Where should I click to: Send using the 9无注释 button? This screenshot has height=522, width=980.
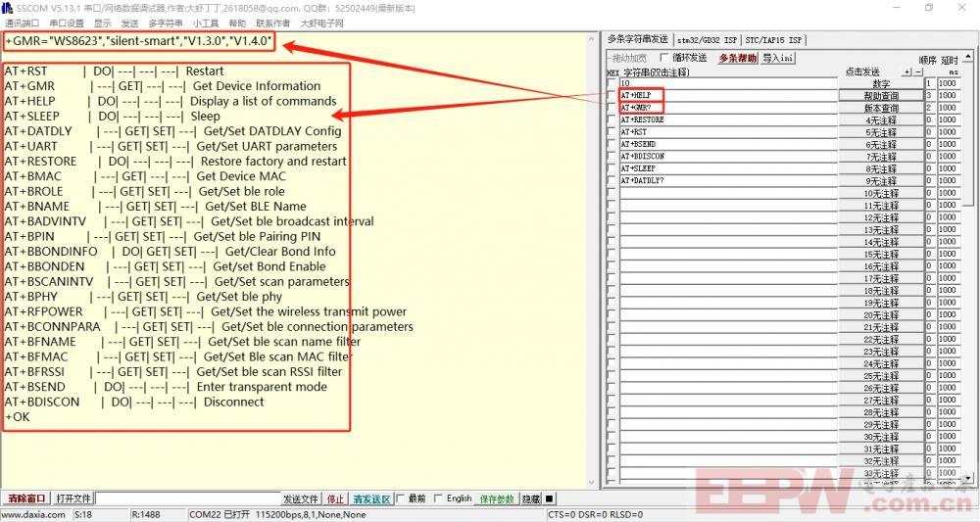[x=881, y=180]
